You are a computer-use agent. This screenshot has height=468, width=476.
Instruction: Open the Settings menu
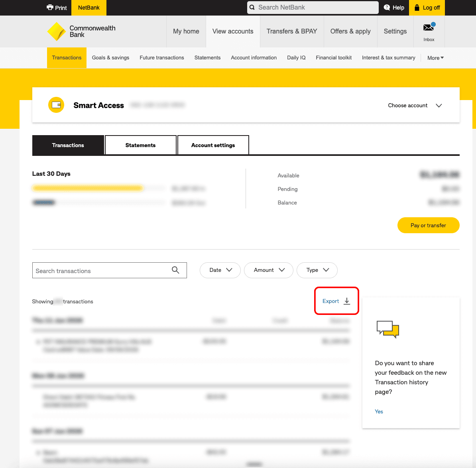(395, 31)
